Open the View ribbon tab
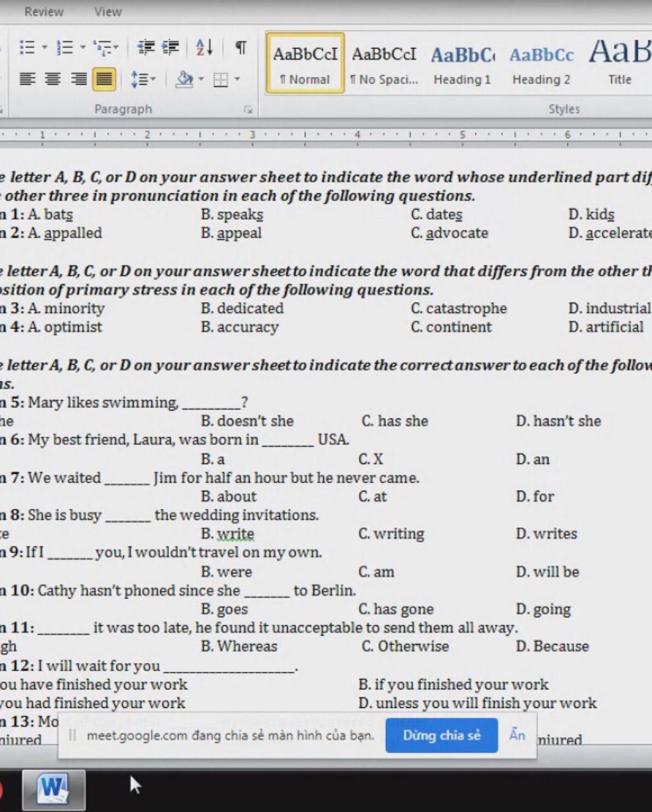652x812 pixels. coord(108,11)
